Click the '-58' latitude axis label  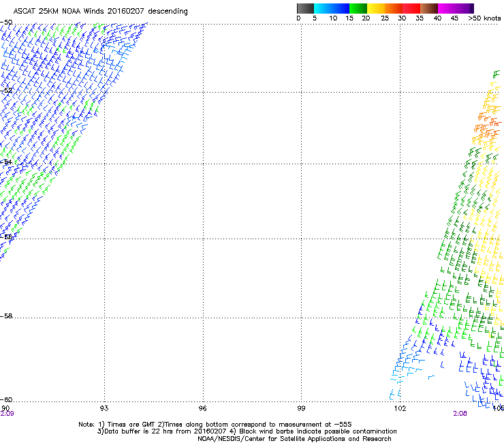[x=6, y=316]
